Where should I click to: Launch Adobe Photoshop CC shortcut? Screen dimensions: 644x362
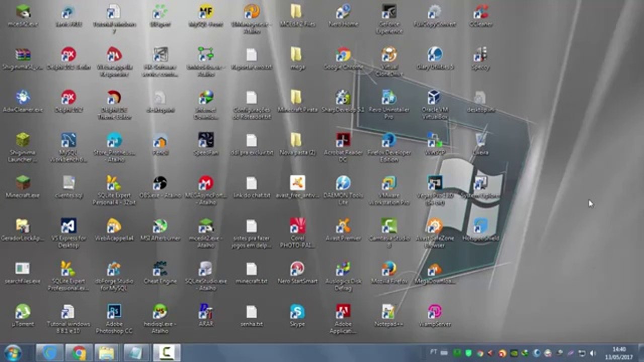[114, 319]
